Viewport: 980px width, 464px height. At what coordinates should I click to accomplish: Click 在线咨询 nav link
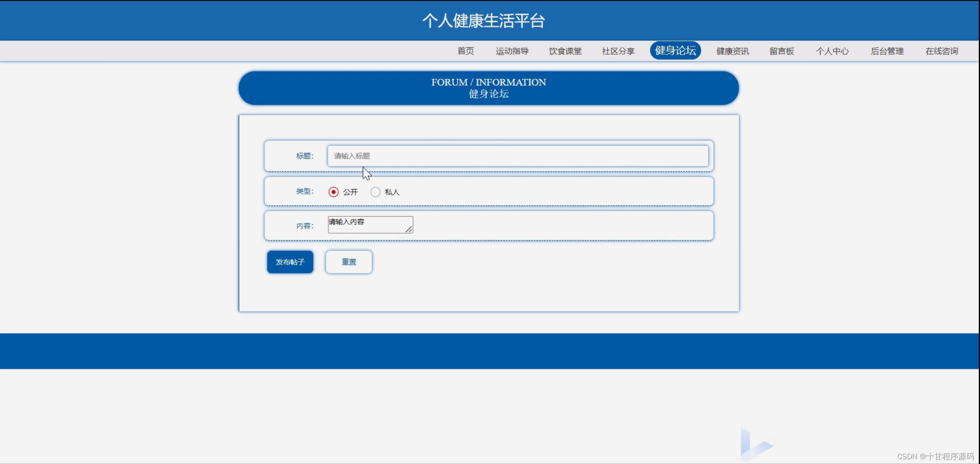click(941, 51)
